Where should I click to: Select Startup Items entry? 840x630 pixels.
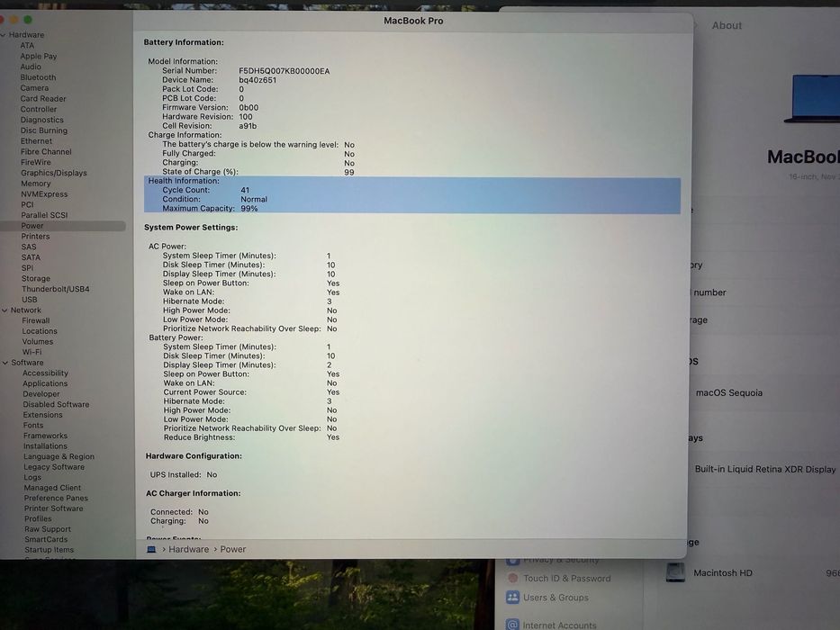(x=50, y=550)
